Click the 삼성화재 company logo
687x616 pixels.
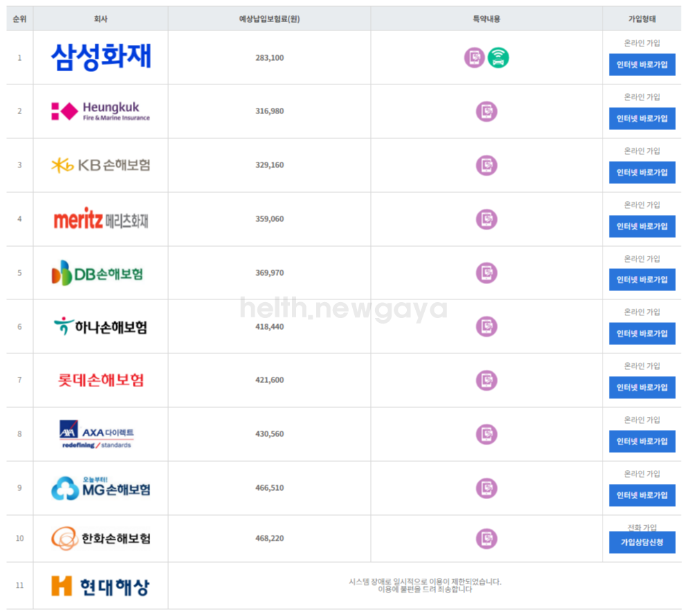pos(101,57)
